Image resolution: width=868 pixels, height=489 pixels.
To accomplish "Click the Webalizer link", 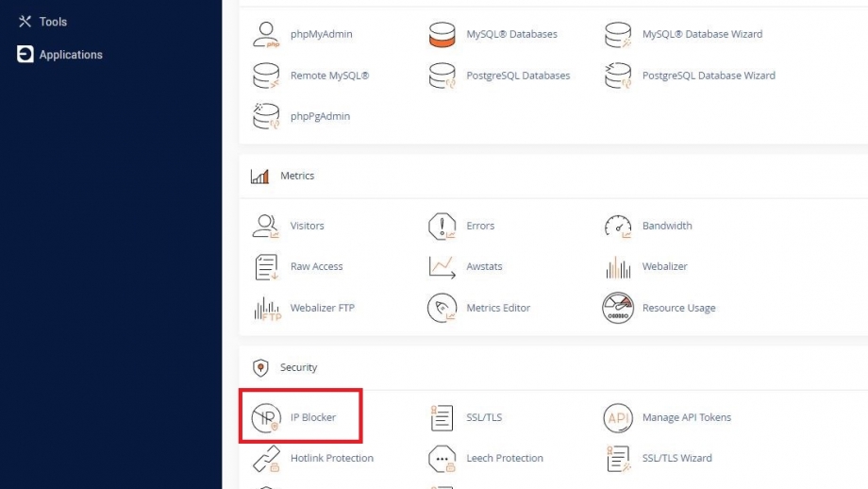I will coord(665,267).
